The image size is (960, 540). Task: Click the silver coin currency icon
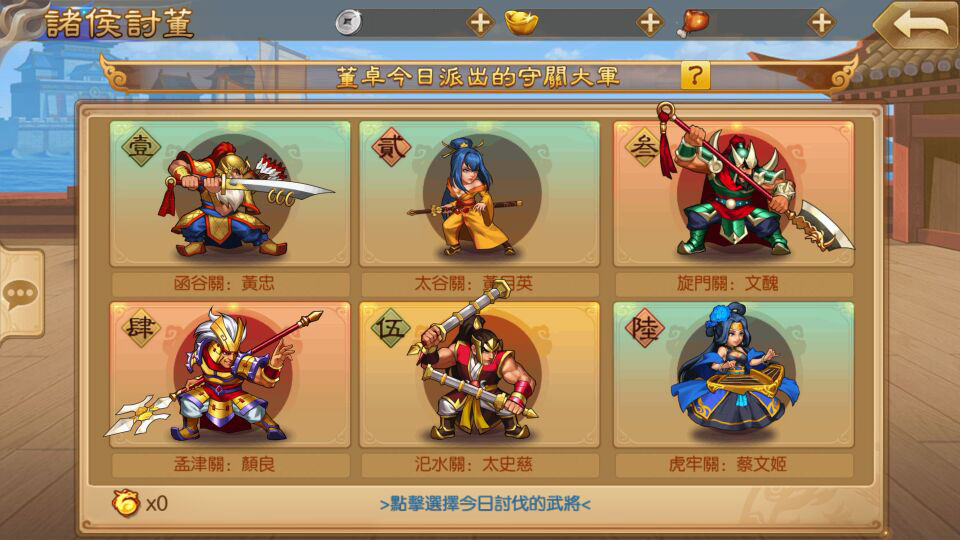(349, 23)
